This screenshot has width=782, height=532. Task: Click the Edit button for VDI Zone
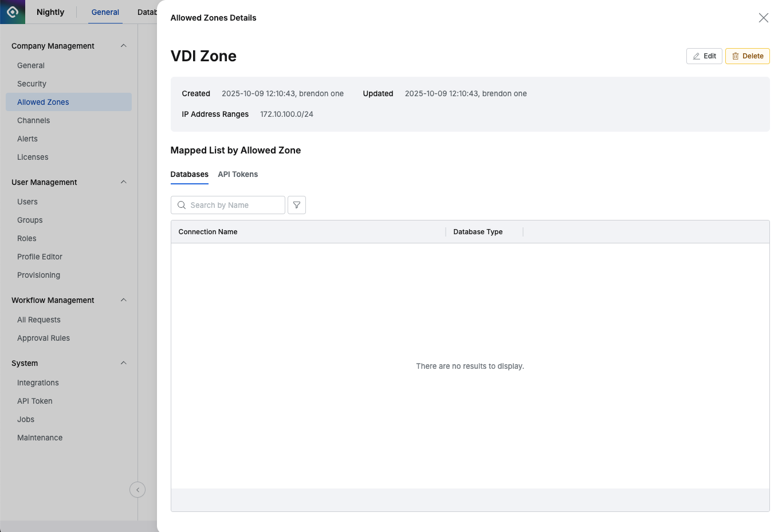coord(704,56)
